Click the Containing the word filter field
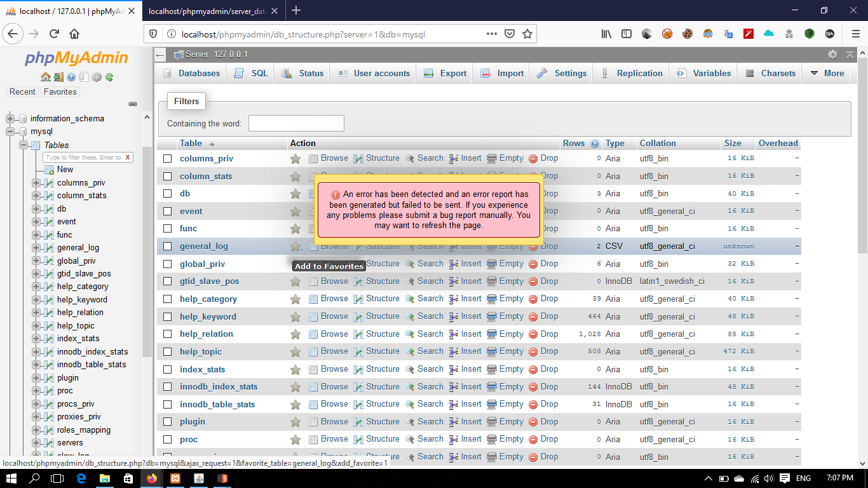This screenshot has height=488, width=868. point(296,123)
